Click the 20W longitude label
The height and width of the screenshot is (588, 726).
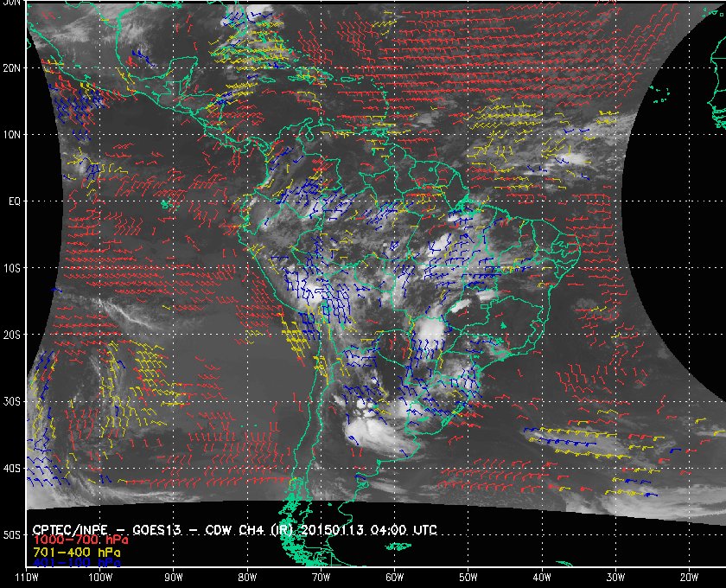point(689,578)
